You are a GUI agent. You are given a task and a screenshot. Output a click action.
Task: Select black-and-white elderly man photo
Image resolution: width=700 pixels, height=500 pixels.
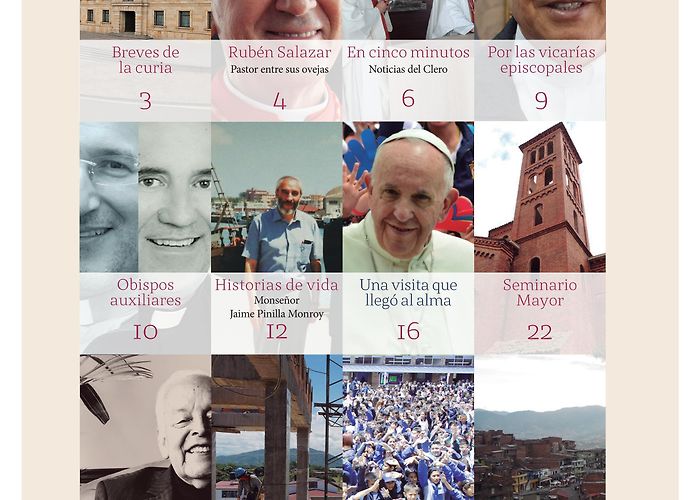(x=146, y=427)
